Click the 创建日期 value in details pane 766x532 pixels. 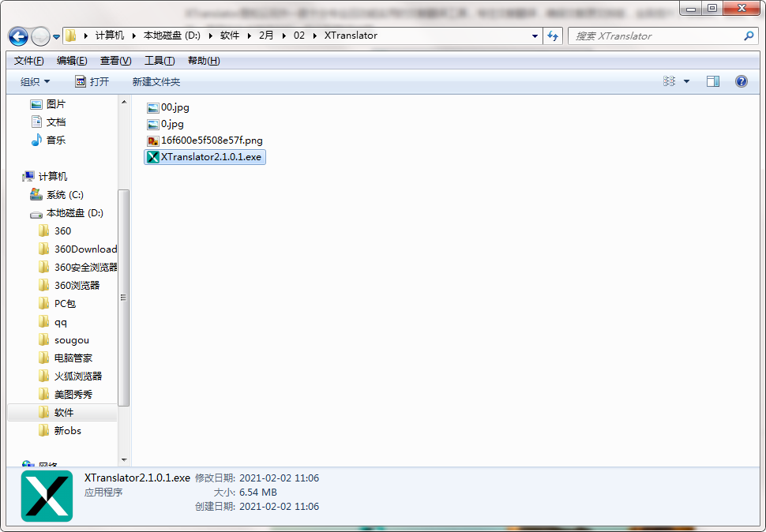[279, 506]
